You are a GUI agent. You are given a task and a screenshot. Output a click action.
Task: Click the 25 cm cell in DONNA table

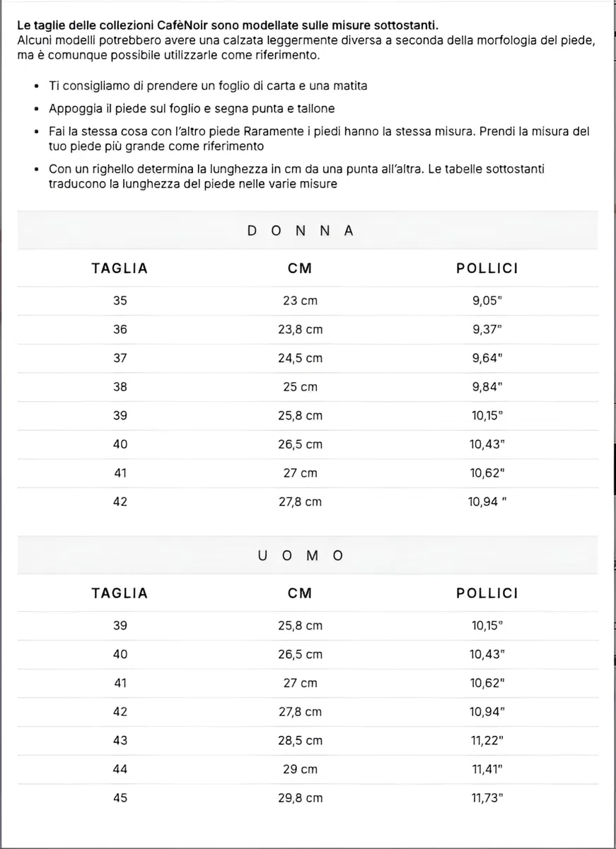300,387
